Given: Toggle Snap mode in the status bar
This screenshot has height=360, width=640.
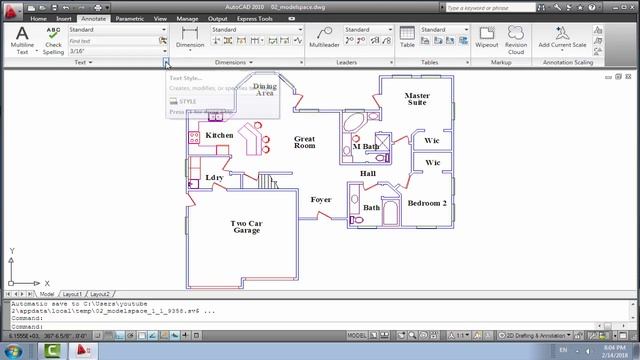Looking at the screenshot, I should 98,336.
